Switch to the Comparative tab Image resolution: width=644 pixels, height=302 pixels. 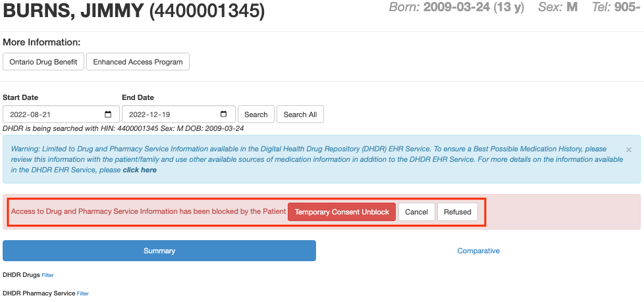point(478,251)
